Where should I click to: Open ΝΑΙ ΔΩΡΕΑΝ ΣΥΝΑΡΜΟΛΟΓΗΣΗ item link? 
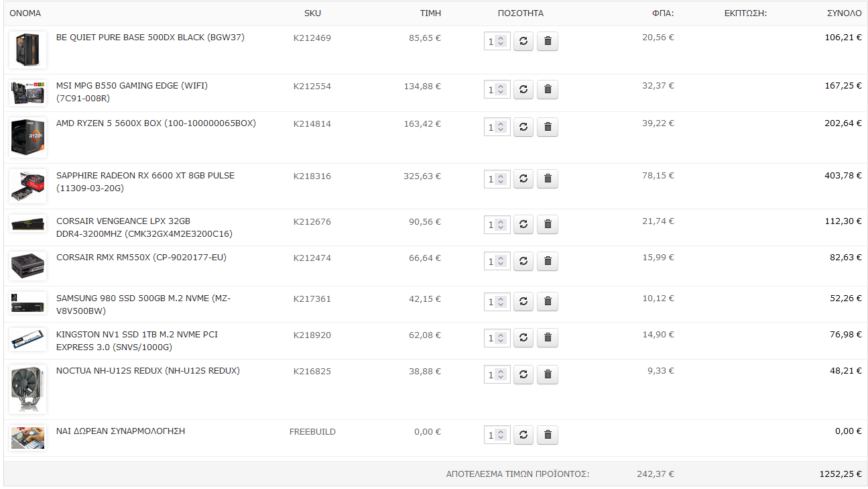tap(121, 431)
